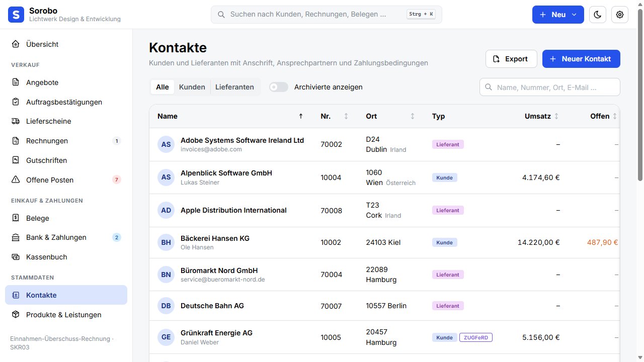644x362 pixels.
Task: Click the Sorobo logo icon
Action: pos(16,15)
